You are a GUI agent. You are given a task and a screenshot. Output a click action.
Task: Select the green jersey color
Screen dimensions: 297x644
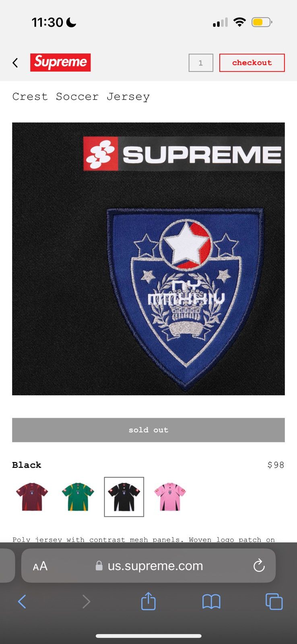click(x=78, y=497)
